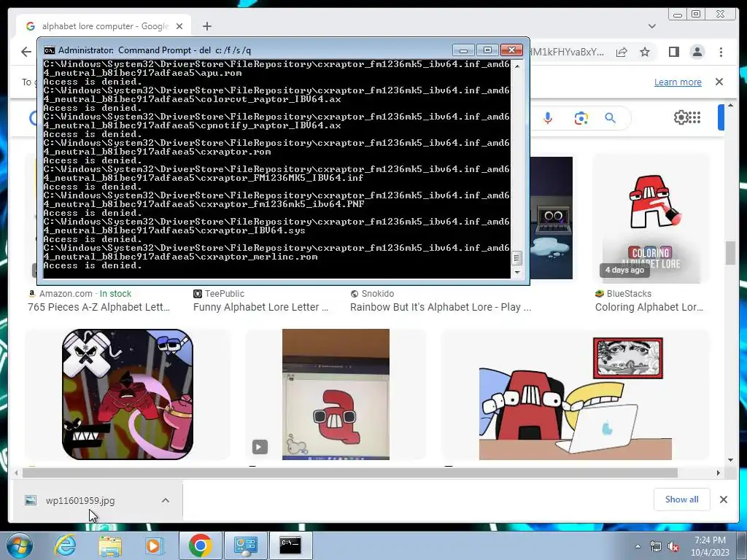Viewport: 747px width, 560px height.
Task: Open the Chrome three-dot menu
Action: tap(721, 52)
